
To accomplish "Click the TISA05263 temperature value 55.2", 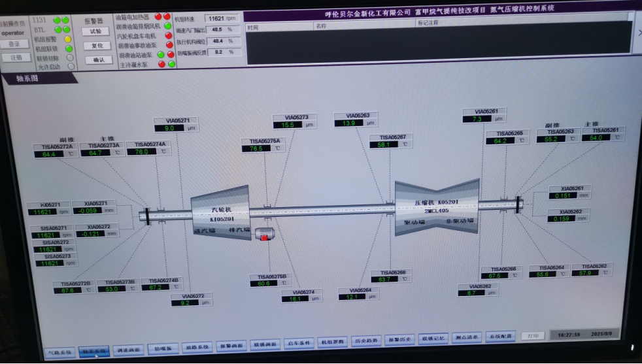I will click(551, 139).
